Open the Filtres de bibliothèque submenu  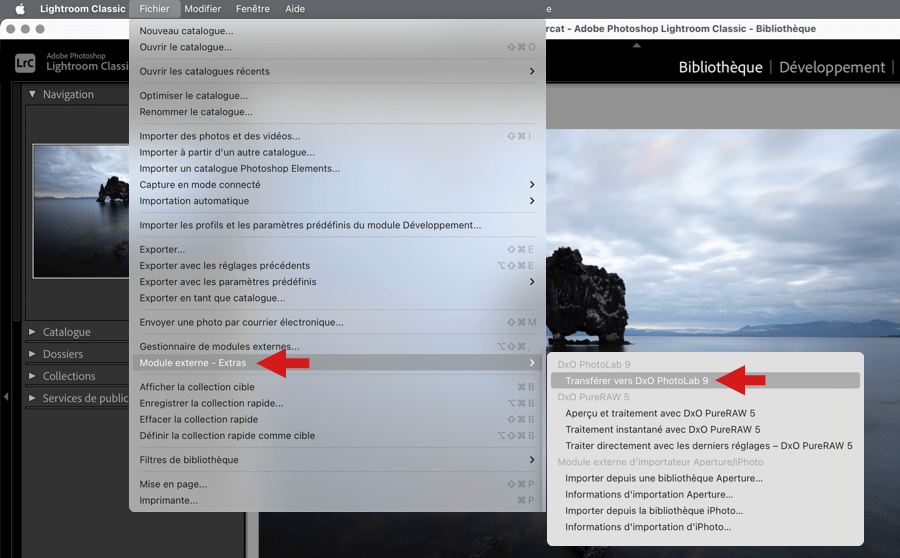click(x=337, y=460)
